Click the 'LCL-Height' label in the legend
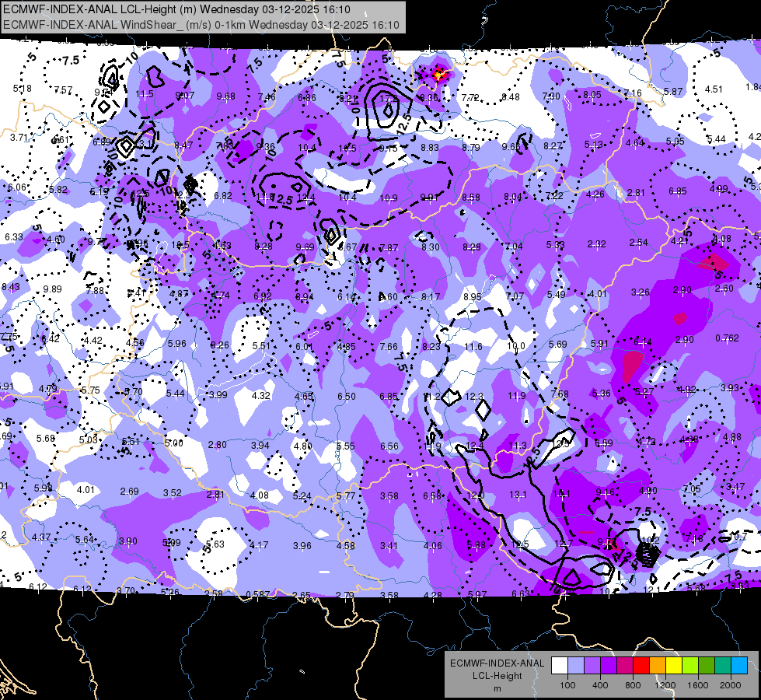This screenshot has width=761, height=700. [497, 676]
